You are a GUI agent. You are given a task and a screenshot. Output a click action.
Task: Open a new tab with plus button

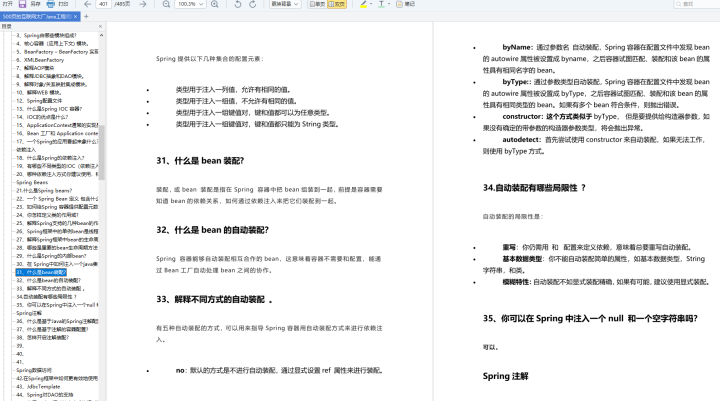pyautogui.click(x=86, y=17)
